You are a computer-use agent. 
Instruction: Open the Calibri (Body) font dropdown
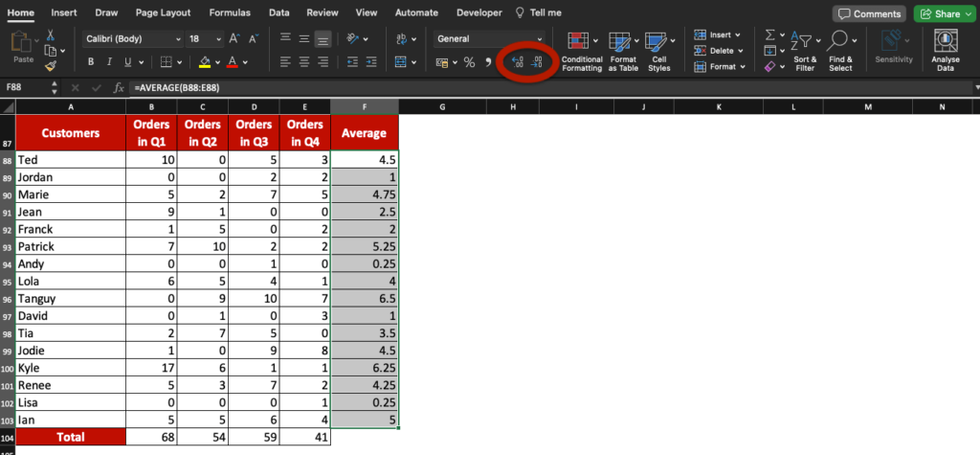(132, 39)
